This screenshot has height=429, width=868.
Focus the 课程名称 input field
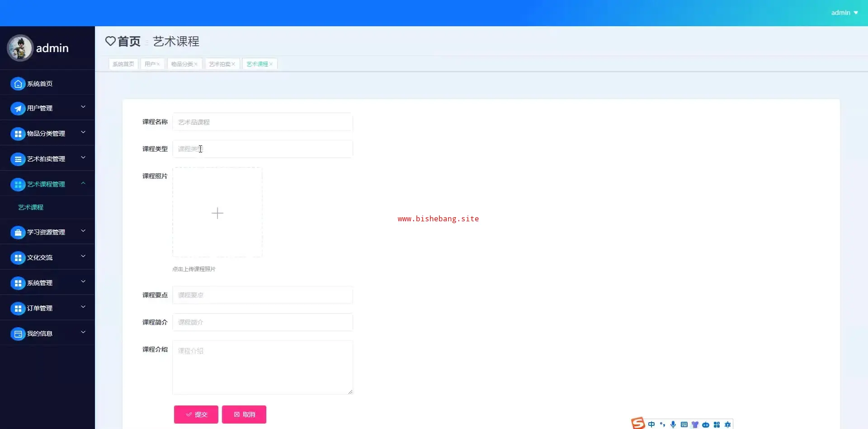coord(263,122)
